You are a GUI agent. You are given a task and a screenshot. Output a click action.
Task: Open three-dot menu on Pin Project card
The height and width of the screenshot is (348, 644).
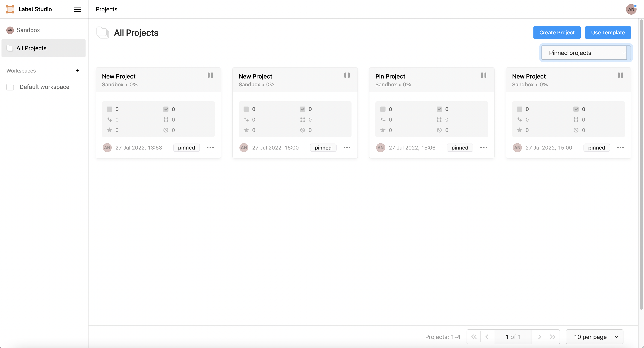(484, 148)
